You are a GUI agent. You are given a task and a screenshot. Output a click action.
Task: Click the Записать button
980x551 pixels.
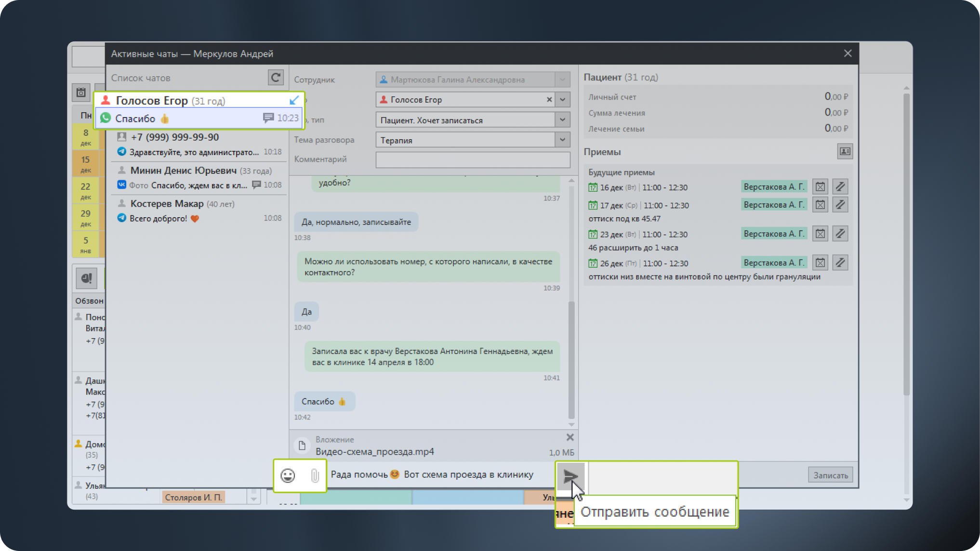click(x=830, y=475)
